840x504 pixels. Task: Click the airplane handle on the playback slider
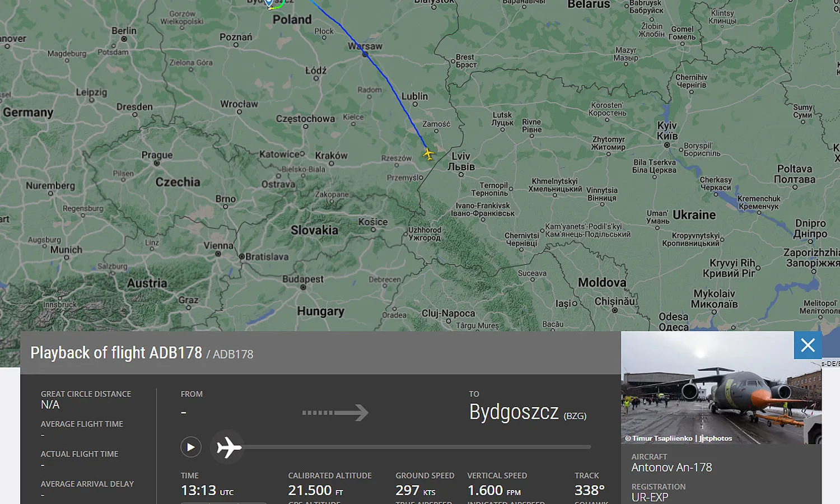pos(228,447)
